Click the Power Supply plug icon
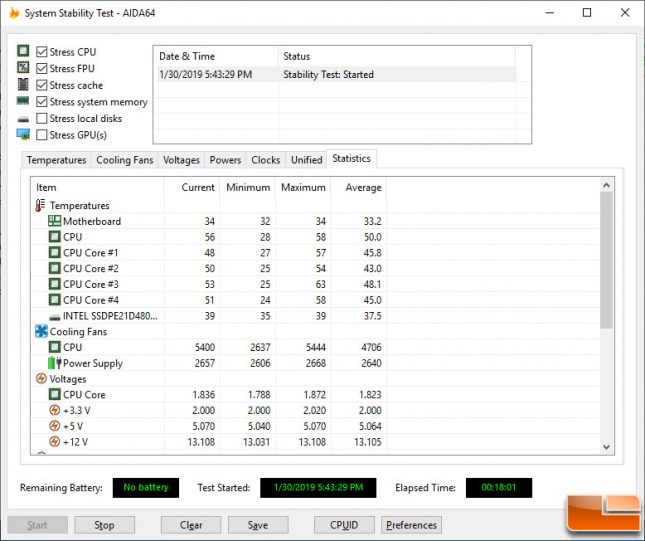Image resolution: width=645 pixels, height=541 pixels. [54, 363]
